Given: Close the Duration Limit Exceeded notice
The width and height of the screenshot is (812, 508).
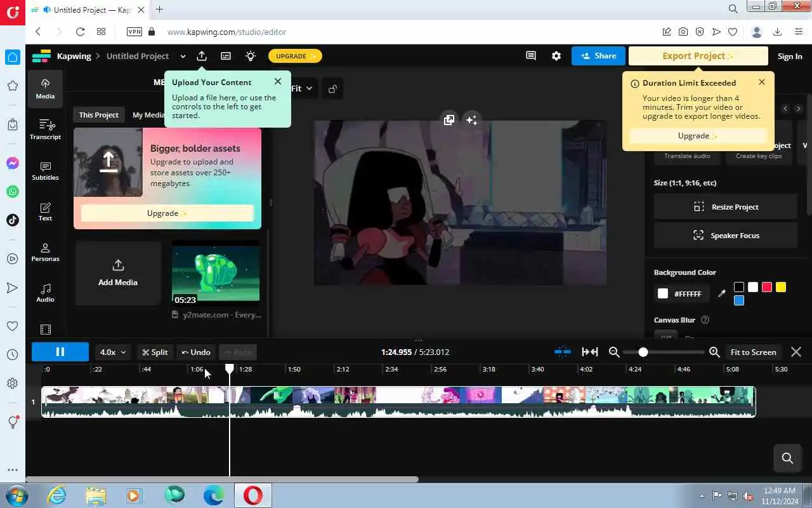Looking at the screenshot, I should [762, 82].
